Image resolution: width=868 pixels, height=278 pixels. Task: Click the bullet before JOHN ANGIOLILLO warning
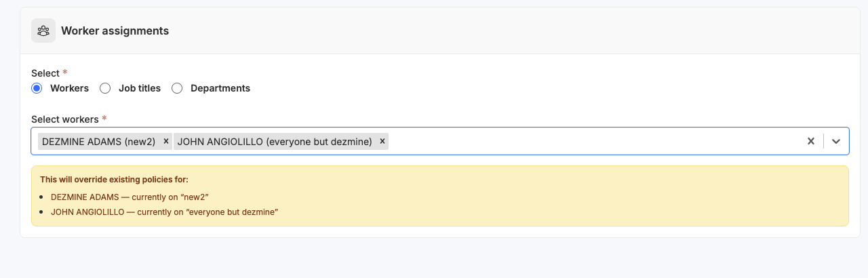(x=43, y=212)
